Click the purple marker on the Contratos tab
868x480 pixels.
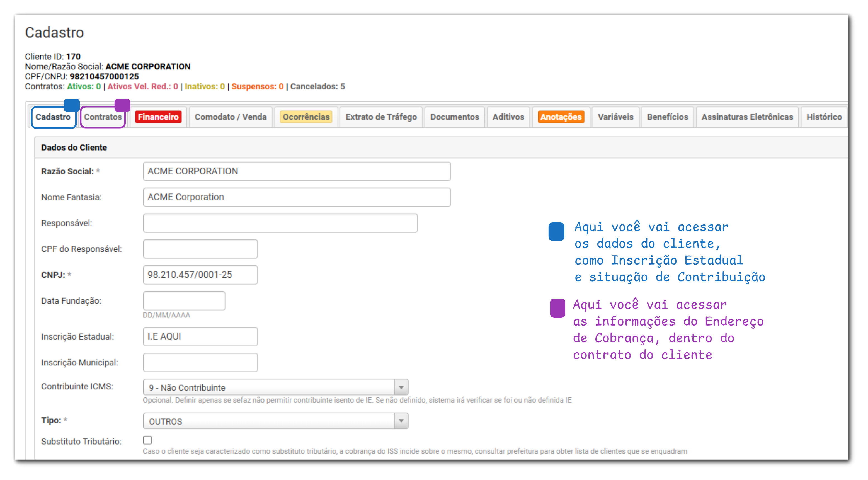[122, 105]
